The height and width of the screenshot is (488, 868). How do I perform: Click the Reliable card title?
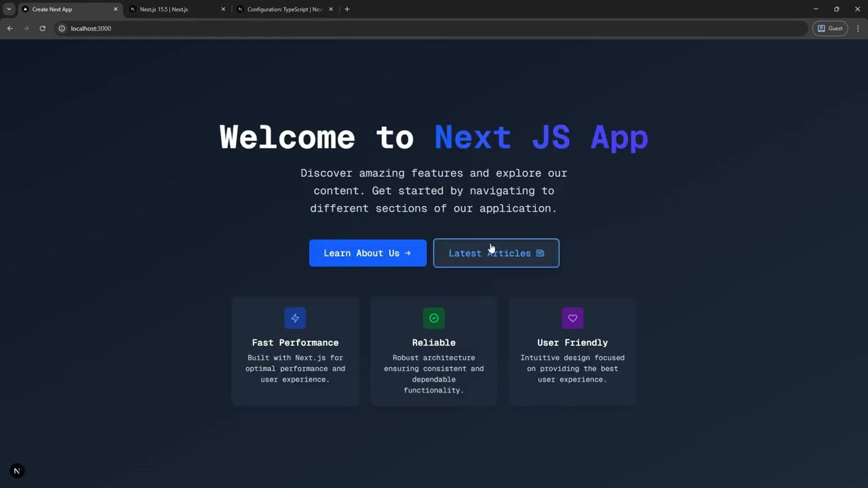click(x=434, y=342)
